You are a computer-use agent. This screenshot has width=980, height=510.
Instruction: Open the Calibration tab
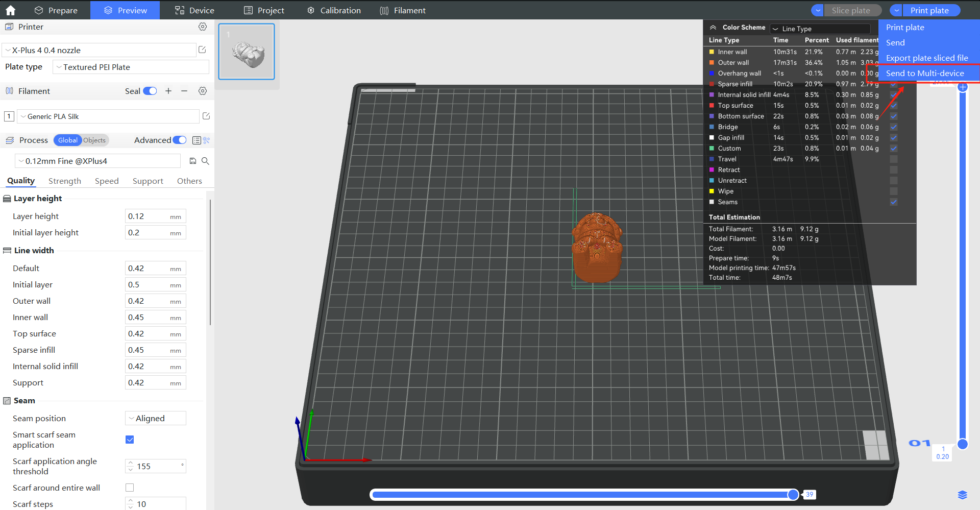[x=334, y=10]
